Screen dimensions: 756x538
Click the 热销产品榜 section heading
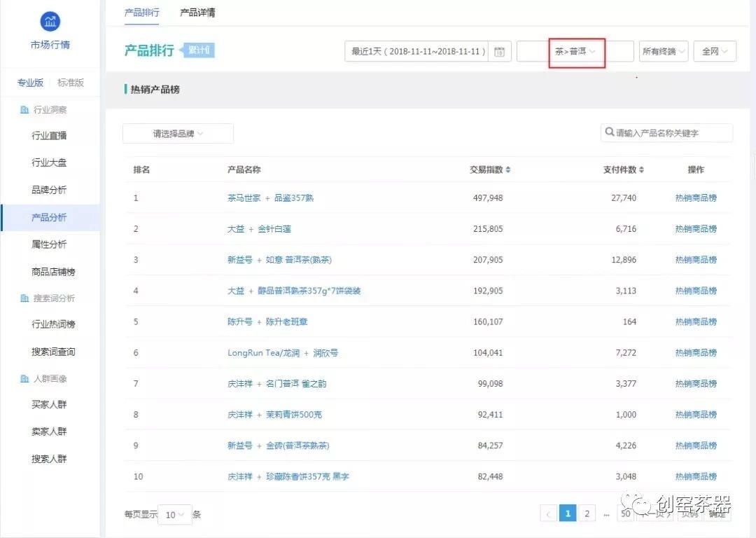[155, 89]
